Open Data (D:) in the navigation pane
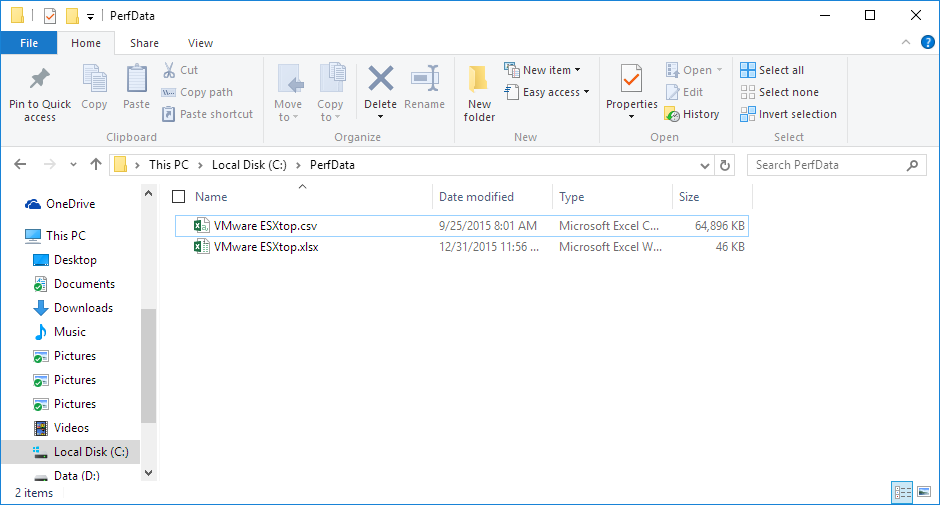Image resolution: width=940 pixels, height=505 pixels. tap(66, 476)
